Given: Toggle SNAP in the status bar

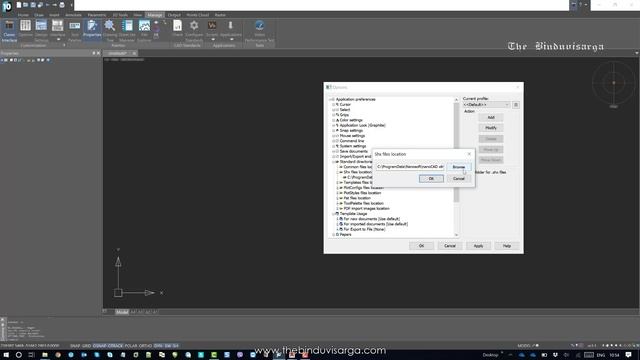Looking at the screenshot, I should pyautogui.click(x=75, y=346).
